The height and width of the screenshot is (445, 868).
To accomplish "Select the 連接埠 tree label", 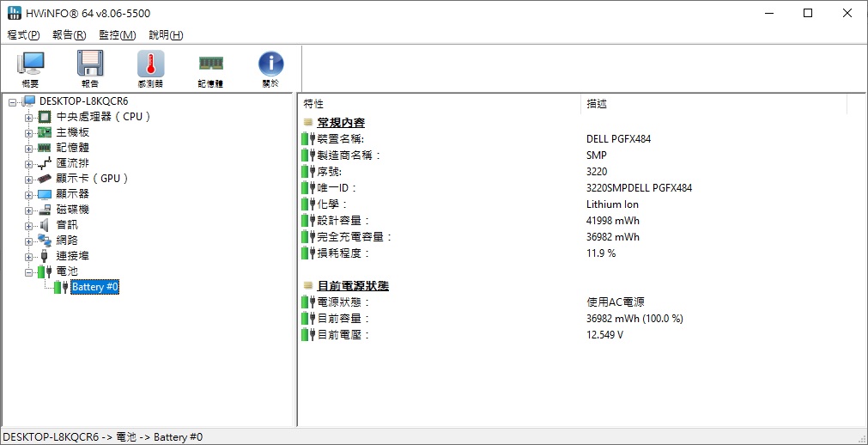I will 72,256.
